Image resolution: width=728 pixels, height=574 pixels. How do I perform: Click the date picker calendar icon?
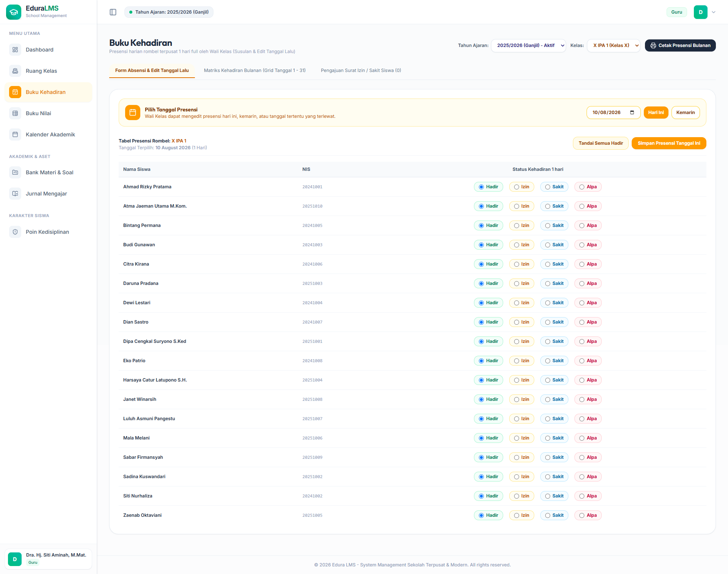click(632, 113)
